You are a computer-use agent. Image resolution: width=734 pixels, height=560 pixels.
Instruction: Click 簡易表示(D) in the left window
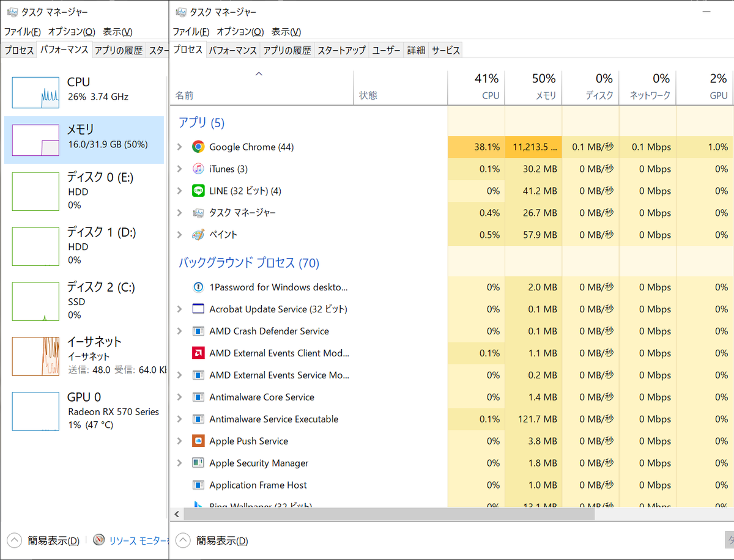(53, 541)
